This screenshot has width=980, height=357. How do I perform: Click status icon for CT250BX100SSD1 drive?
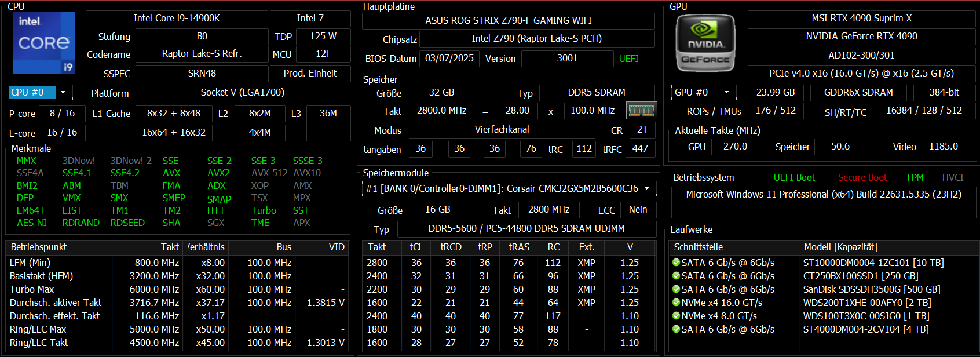pyautogui.click(x=676, y=276)
